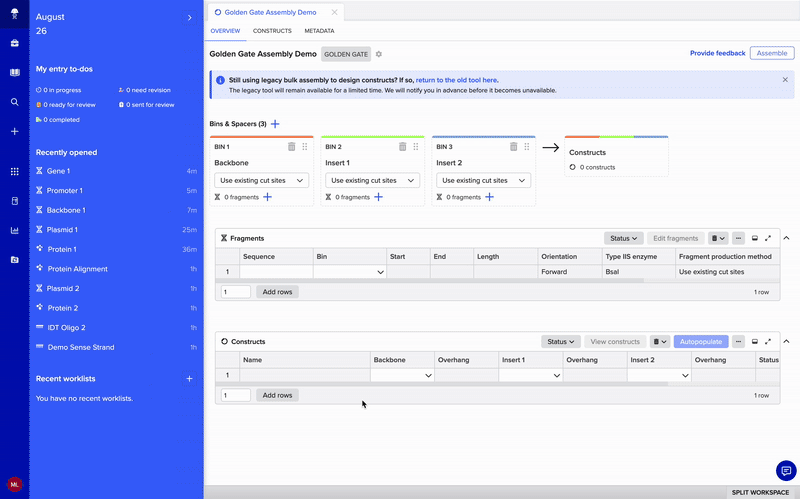The height and width of the screenshot is (499, 800).
Task: Follow return to the old tool link
Action: point(456,80)
